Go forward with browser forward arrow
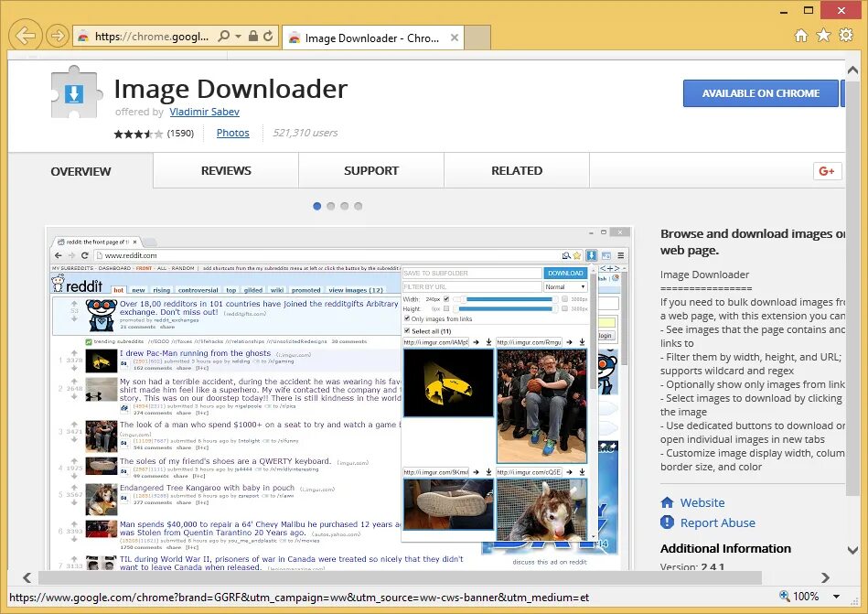 click(x=57, y=36)
